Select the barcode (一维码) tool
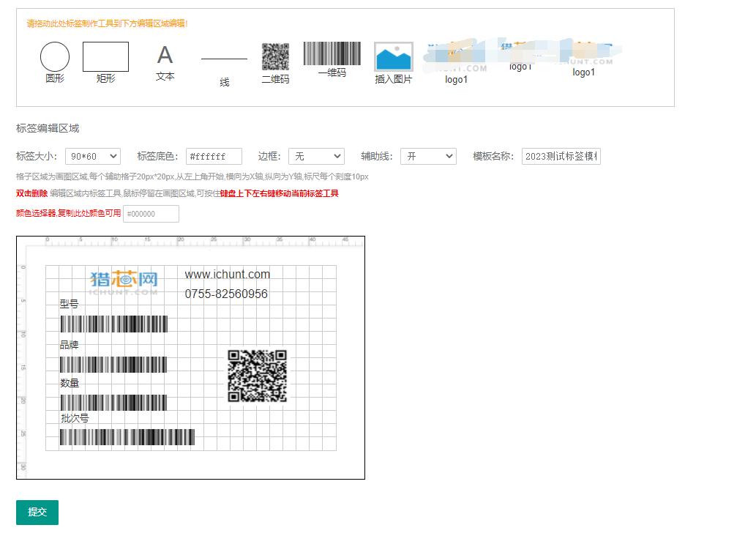Viewport: 756px width, 536px height. [x=332, y=54]
